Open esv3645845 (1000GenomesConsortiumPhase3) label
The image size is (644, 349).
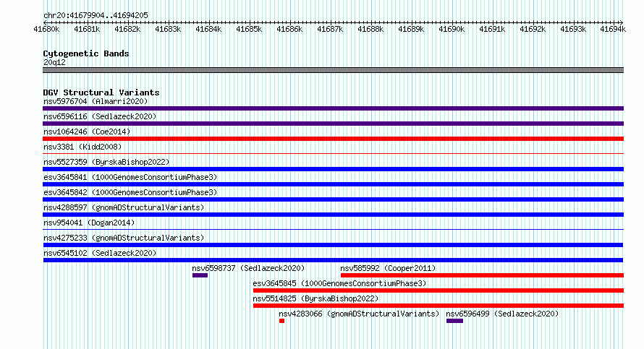pos(339,283)
